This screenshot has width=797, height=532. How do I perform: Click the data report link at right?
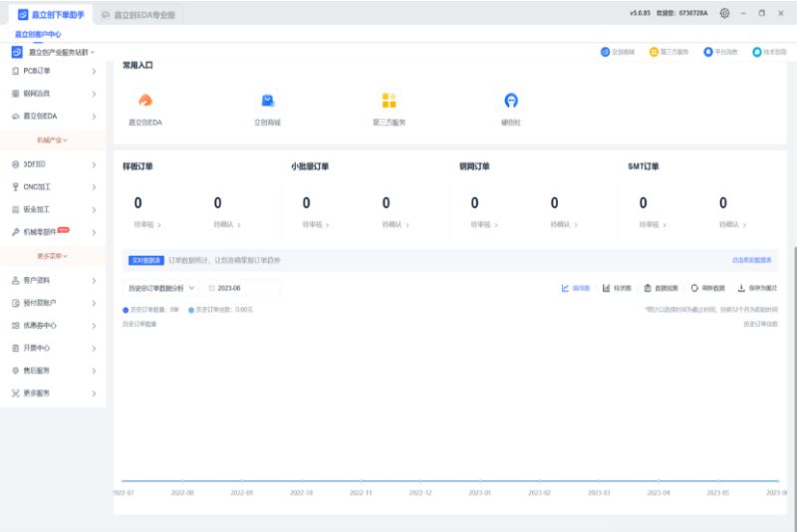coord(752,260)
